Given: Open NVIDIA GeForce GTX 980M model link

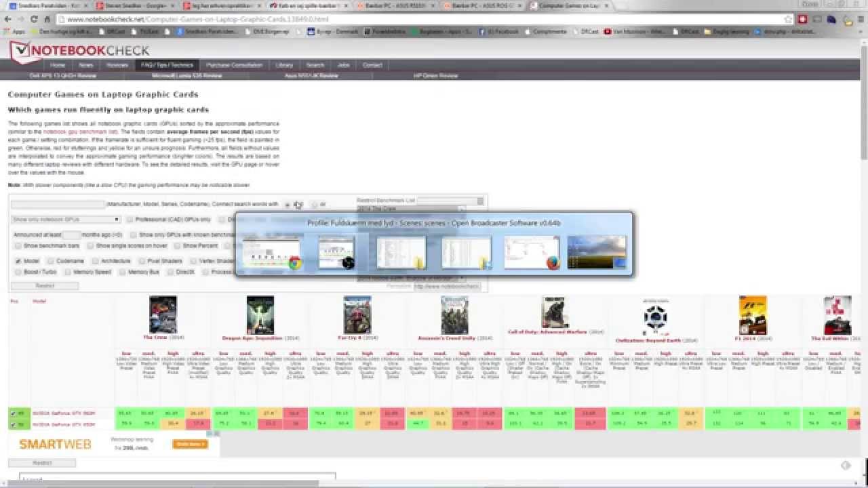Looking at the screenshot, I should pyautogui.click(x=64, y=413).
